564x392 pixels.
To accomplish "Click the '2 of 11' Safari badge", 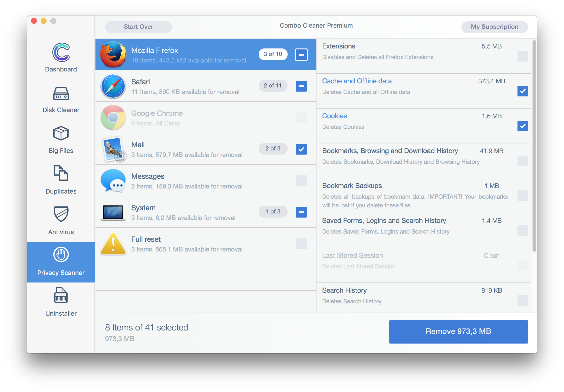I will (x=273, y=86).
